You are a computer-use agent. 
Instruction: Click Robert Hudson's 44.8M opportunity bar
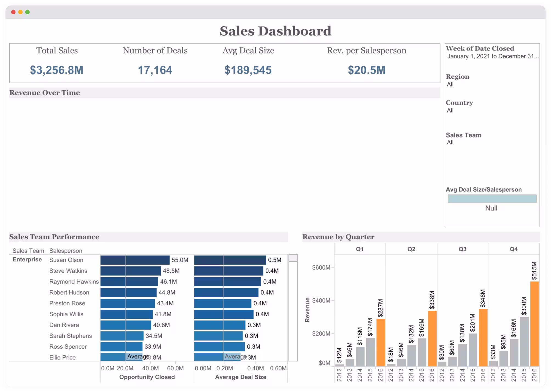[128, 293]
